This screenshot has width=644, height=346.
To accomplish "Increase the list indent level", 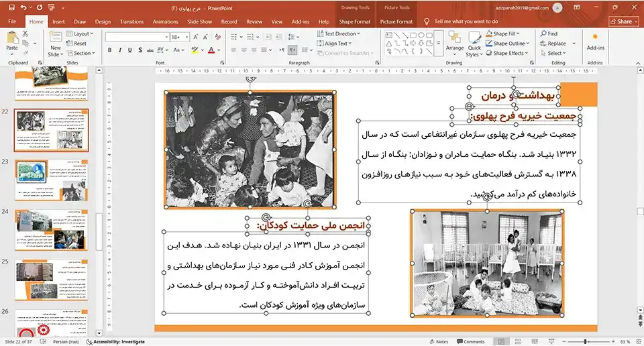I will [x=278, y=37].
